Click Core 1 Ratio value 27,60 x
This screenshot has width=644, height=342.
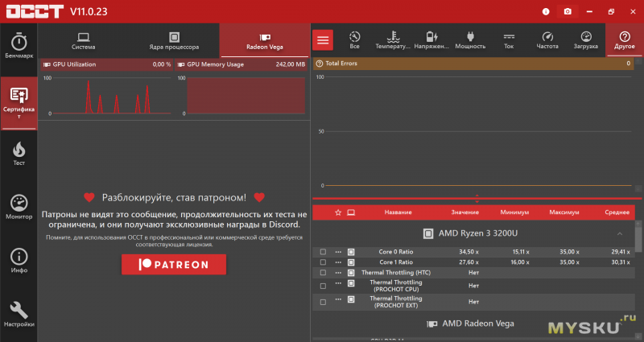click(x=469, y=262)
